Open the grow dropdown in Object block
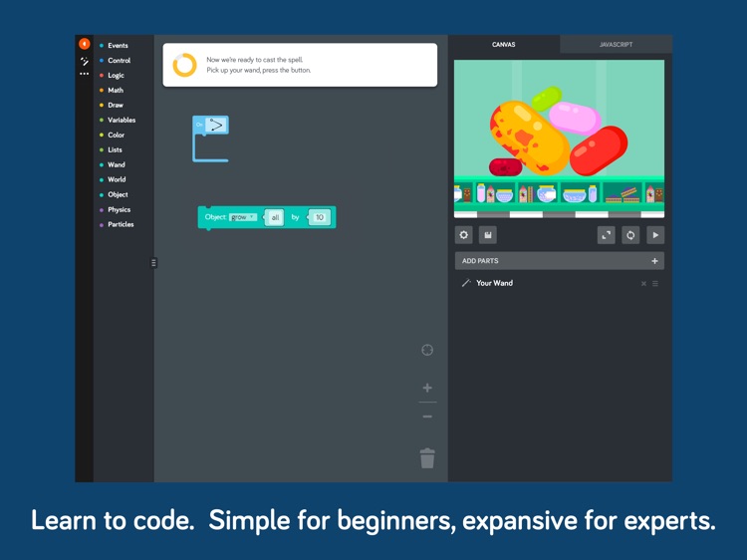Screen dimensions: 747x560 click(243, 217)
